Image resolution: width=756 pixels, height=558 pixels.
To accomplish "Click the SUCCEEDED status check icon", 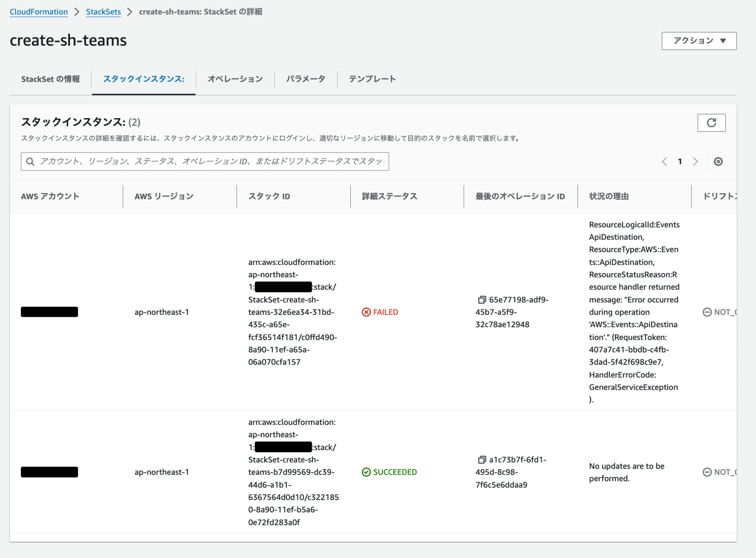I will pos(366,472).
